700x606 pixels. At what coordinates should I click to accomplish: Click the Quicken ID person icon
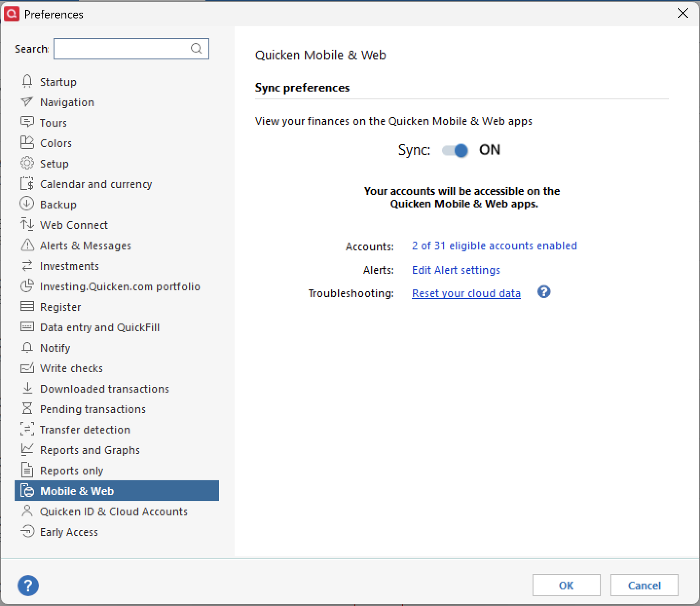[27, 511]
